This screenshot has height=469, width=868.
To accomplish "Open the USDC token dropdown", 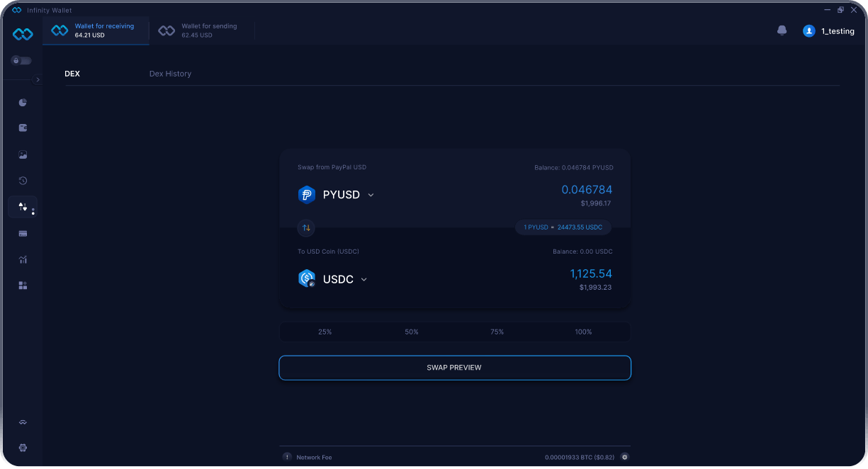I will click(364, 279).
